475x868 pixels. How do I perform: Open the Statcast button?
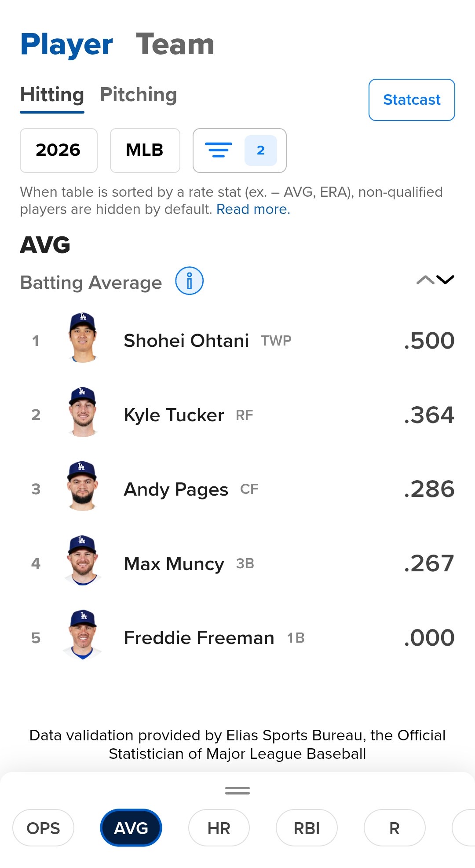pyautogui.click(x=412, y=100)
